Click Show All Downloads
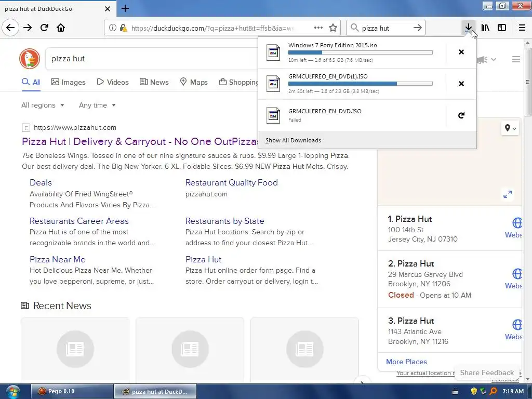The width and height of the screenshot is (532, 399). [x=293, y=140]
